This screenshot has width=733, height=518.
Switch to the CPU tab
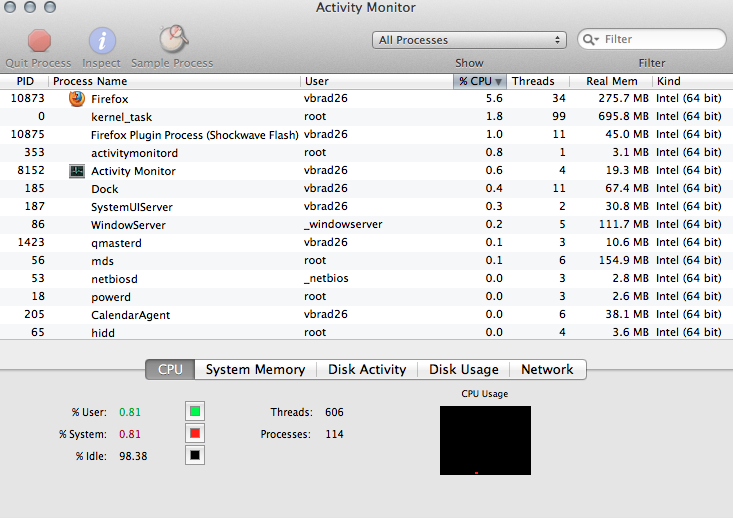170,369
